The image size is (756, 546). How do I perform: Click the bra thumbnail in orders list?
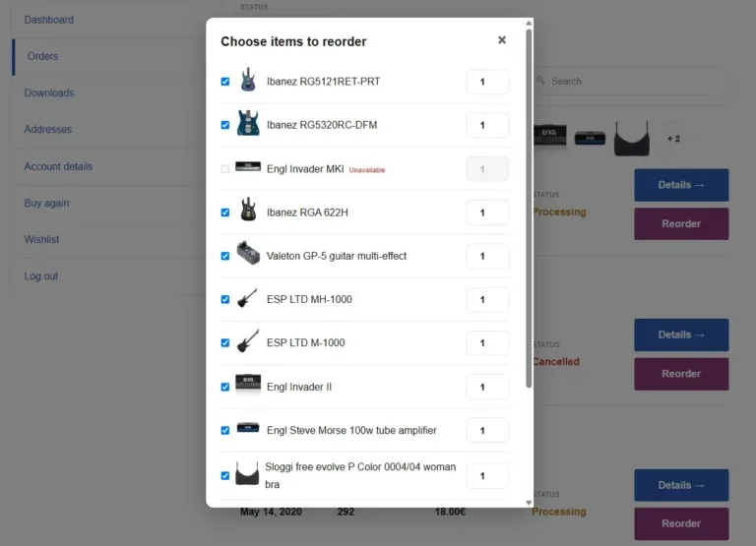click(632, 139)
